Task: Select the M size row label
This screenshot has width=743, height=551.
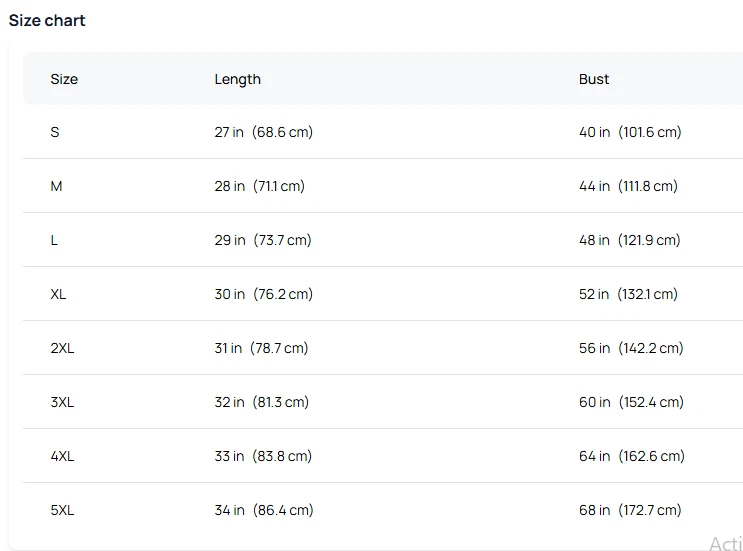Action: coord(56,186)
